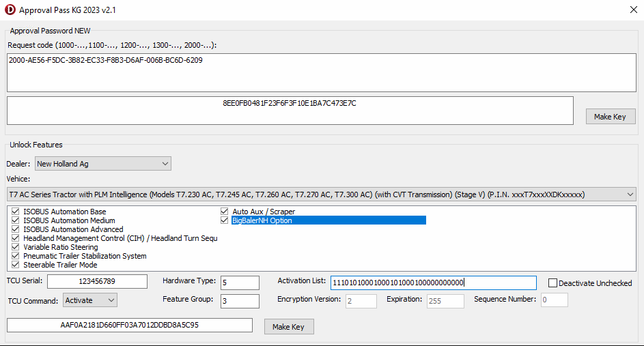This screenshot has width=644, height=346.
Task: Uncheck Headland Management Control option
Action: (16, 238)
